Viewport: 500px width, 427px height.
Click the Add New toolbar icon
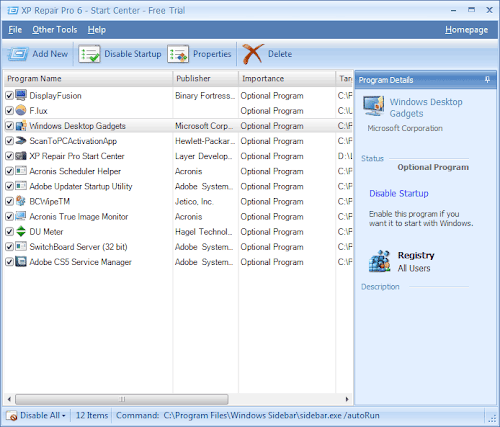[x=18, y=54]
